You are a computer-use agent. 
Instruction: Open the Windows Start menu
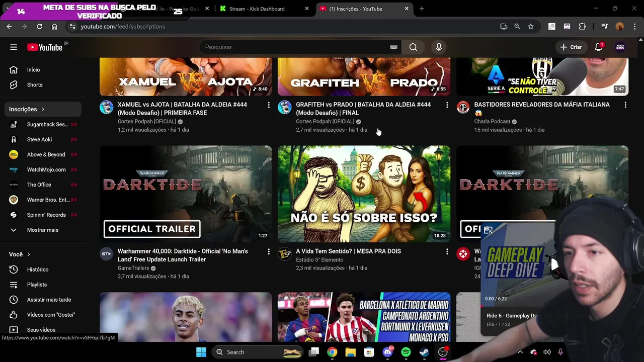[201, 352]
